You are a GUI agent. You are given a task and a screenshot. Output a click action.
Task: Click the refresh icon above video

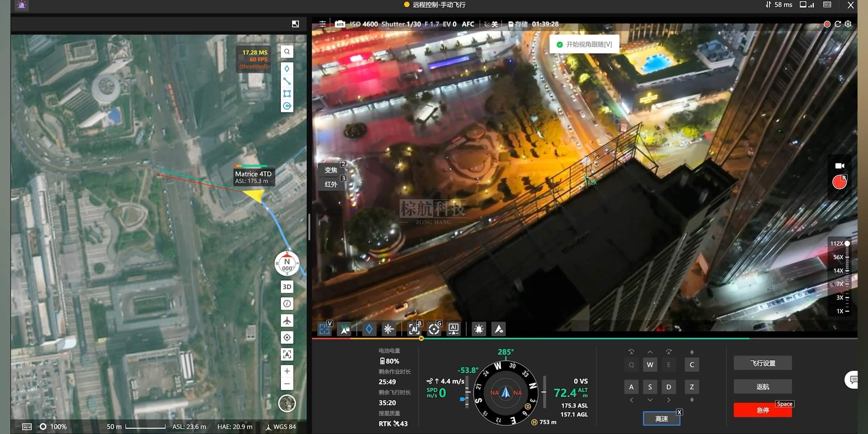[x=838, y=24]
